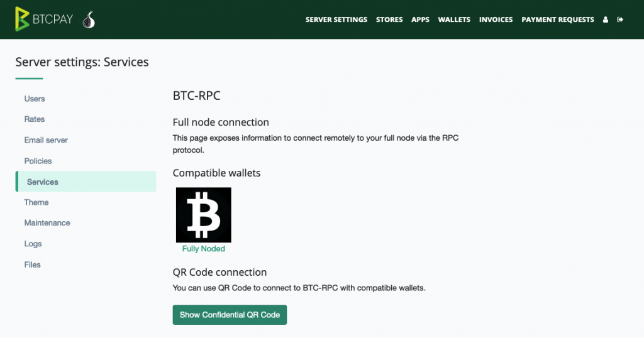Image resolution: width=644 pixels, height=338 pixels.
Task: Click the Fully Noded Bitcoin wallet image
Action: tap(204, 215)
